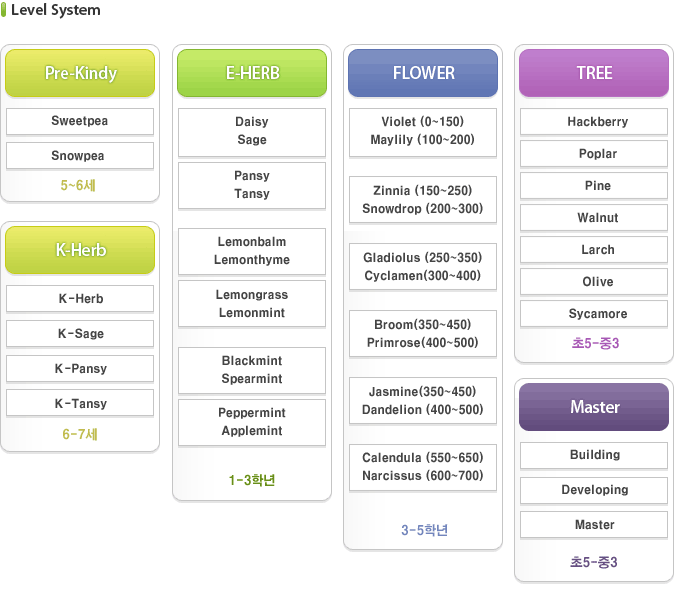Viewport: 674px width, 590px height.
Task: Pick the K-Tansy level item
Action: (80, 403)
